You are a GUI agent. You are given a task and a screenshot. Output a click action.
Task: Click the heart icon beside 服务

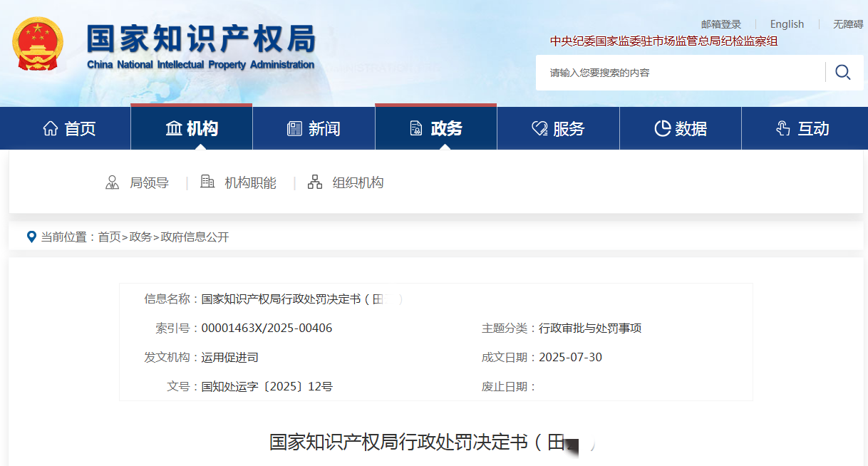coord(539,128)
